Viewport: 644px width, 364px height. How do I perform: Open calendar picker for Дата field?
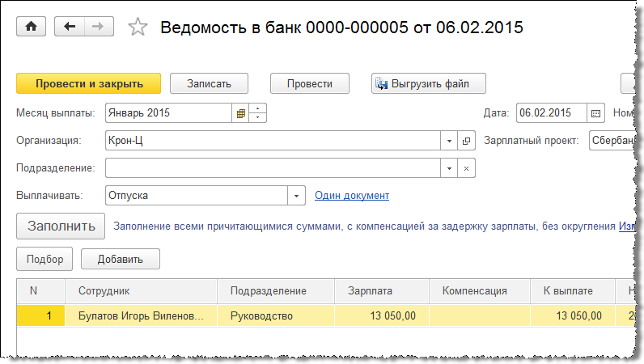(595, 113)
